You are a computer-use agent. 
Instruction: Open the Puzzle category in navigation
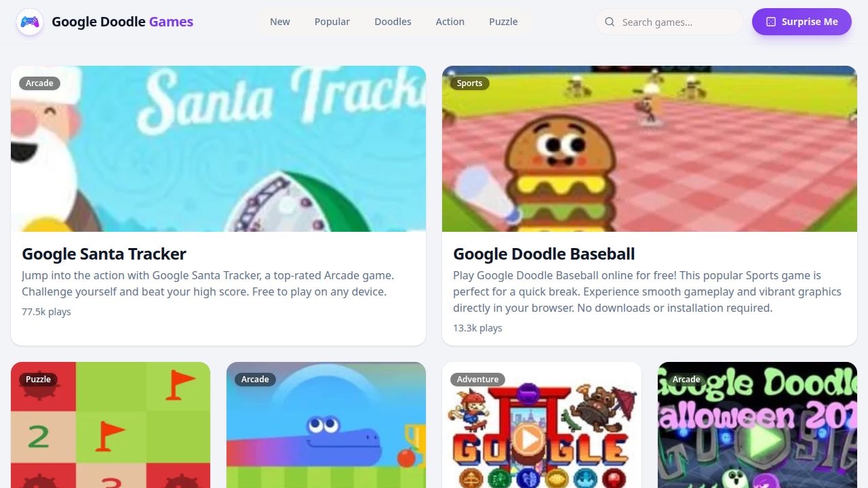pos(503,22)
